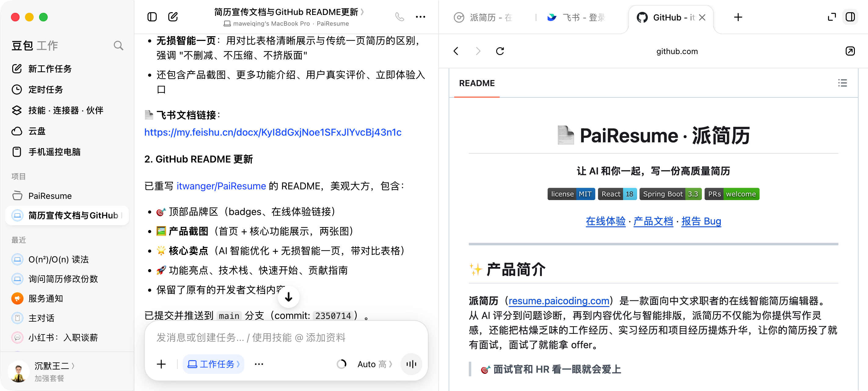Go forward in the embedded browser
Image resolution: width=868 pixels, height=391 pixels.
pyautogui.click(x=478, y=51)
